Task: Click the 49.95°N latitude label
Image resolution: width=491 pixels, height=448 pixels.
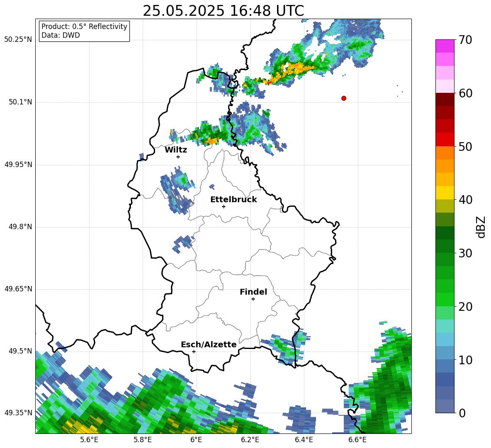Action: (18, 165)
